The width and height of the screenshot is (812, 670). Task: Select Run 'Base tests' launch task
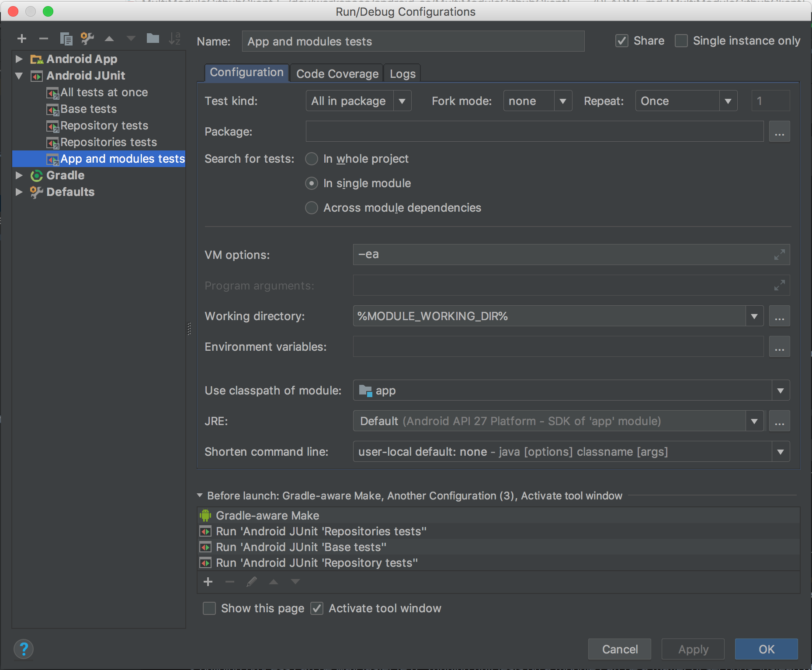coord(499,547)
